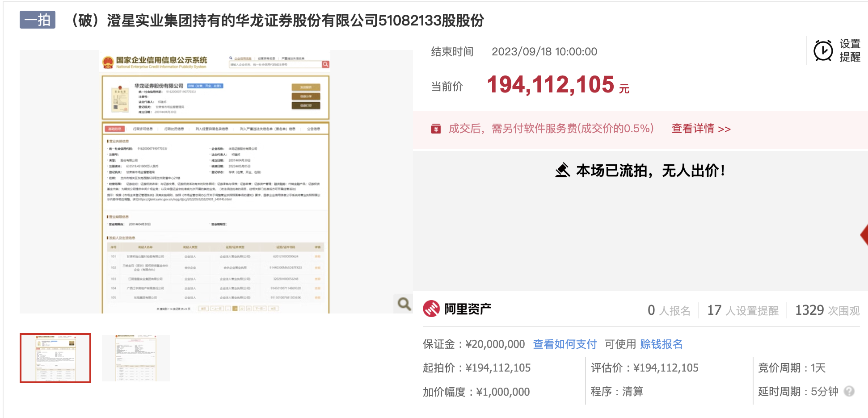Click the alarm clock reminder icon
This screenshot has width=868, height=418.
pos(823,50)
